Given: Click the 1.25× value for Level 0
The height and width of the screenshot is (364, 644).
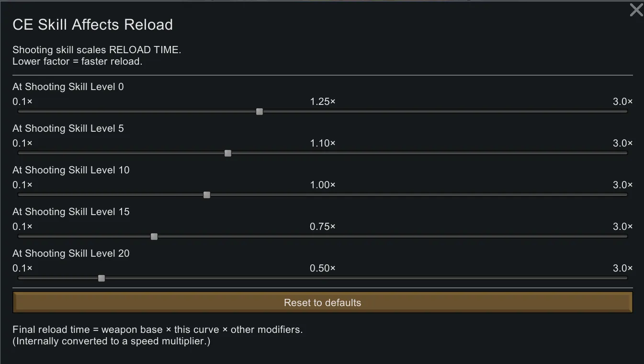Looking at the screenshot, I should [x=323, y=102].
